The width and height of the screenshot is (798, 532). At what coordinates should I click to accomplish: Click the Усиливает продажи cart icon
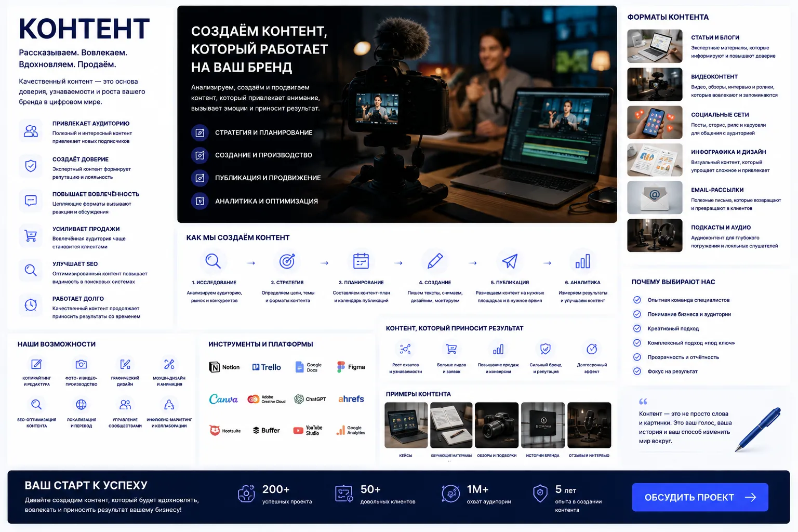(31, 236)
